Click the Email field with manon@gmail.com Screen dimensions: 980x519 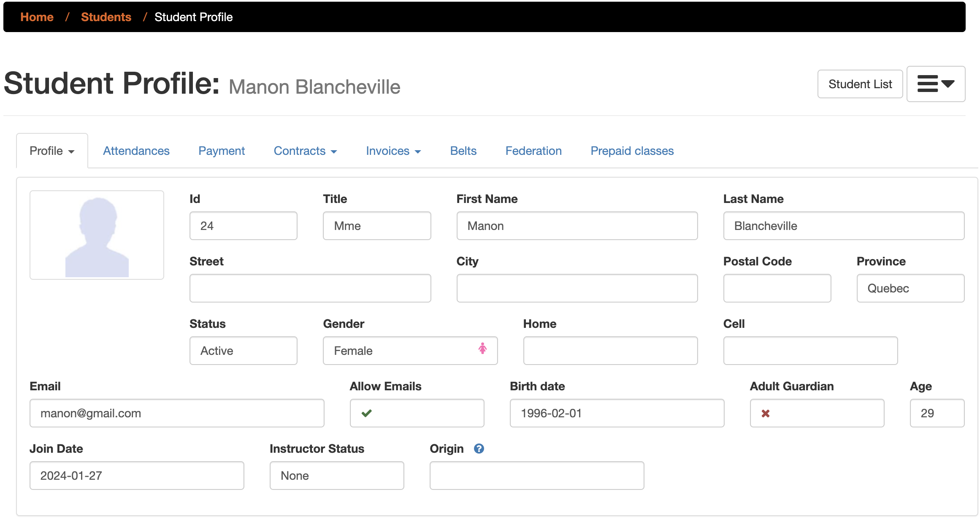coord(177,413)
